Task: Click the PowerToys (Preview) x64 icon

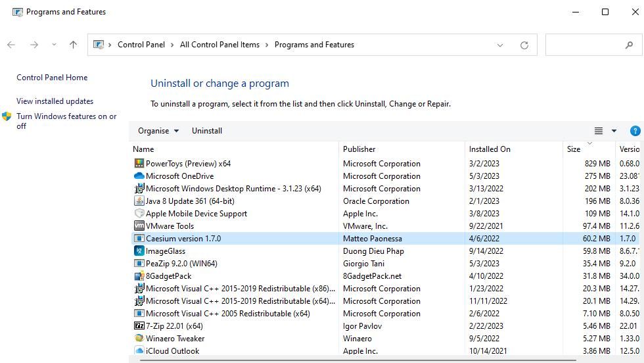Action: click(x=139, y=163)
